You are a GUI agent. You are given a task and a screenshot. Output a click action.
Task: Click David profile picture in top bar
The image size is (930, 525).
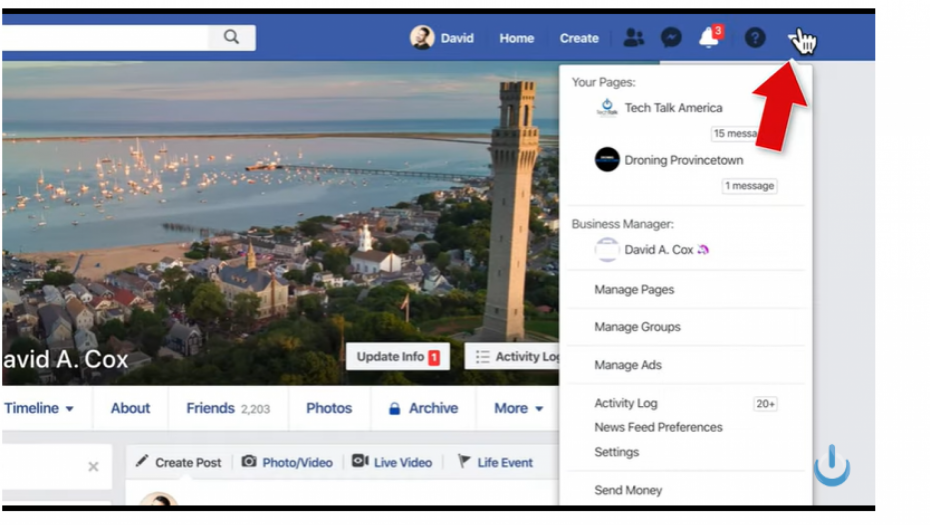pyautogui.click(x=422, y=38)
